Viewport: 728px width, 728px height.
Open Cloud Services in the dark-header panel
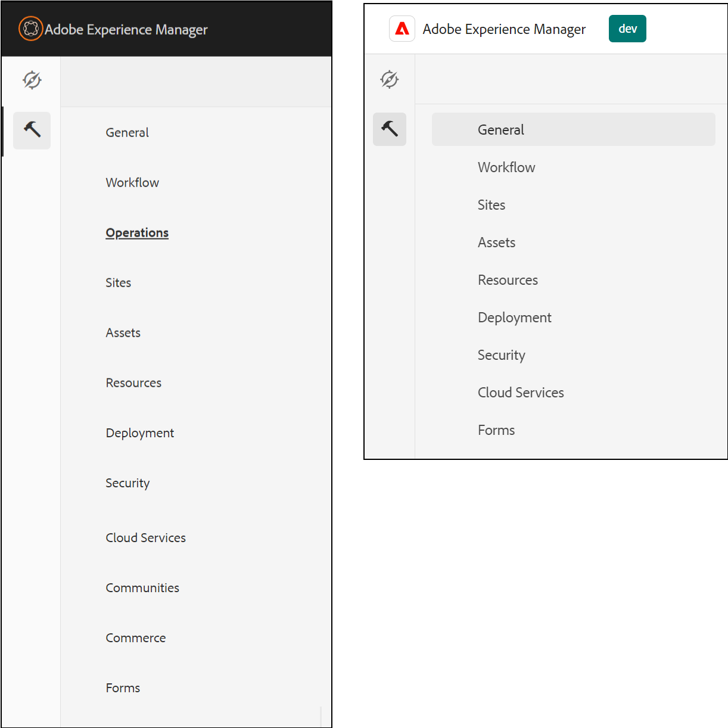(x=146, y=538)
